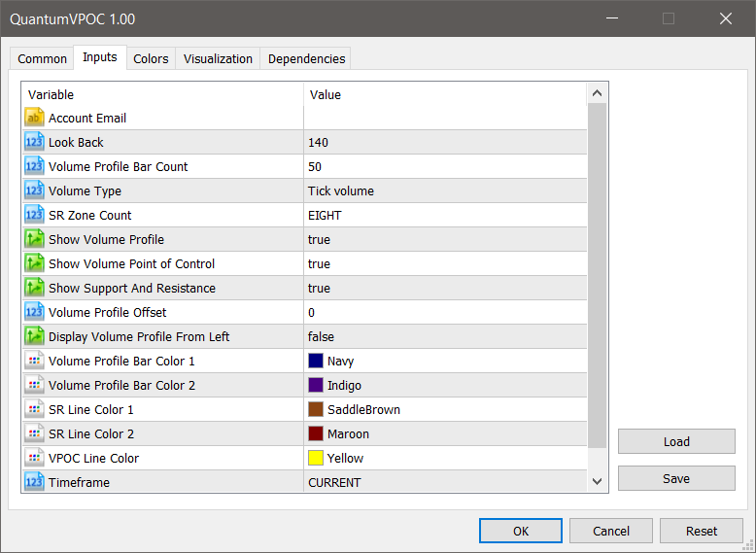
Task: Toggle Display Volume Profile From Left value
Action: point(321,336)
